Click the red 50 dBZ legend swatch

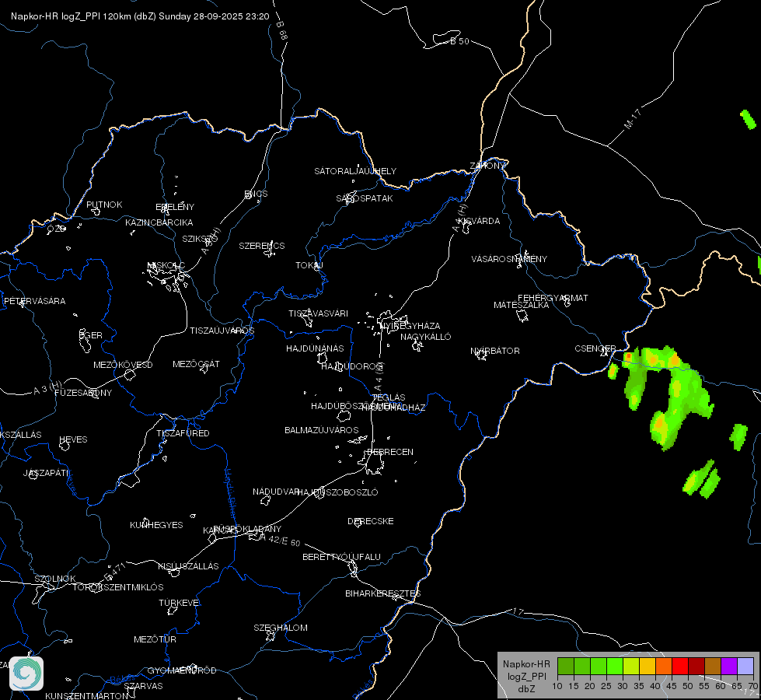point(679,667)
